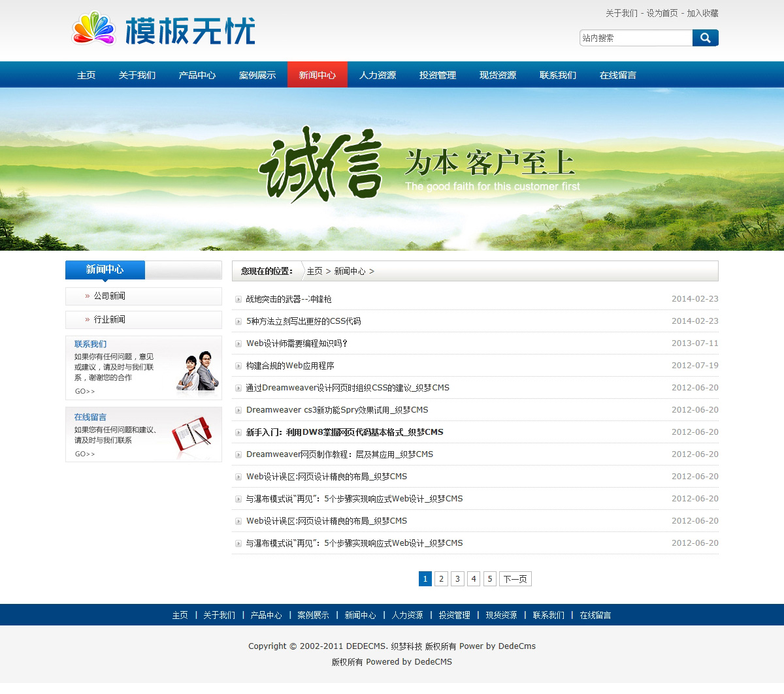Open 产品中心 in the top navigation
The image size is (784, 694).
tap(197, 75)
